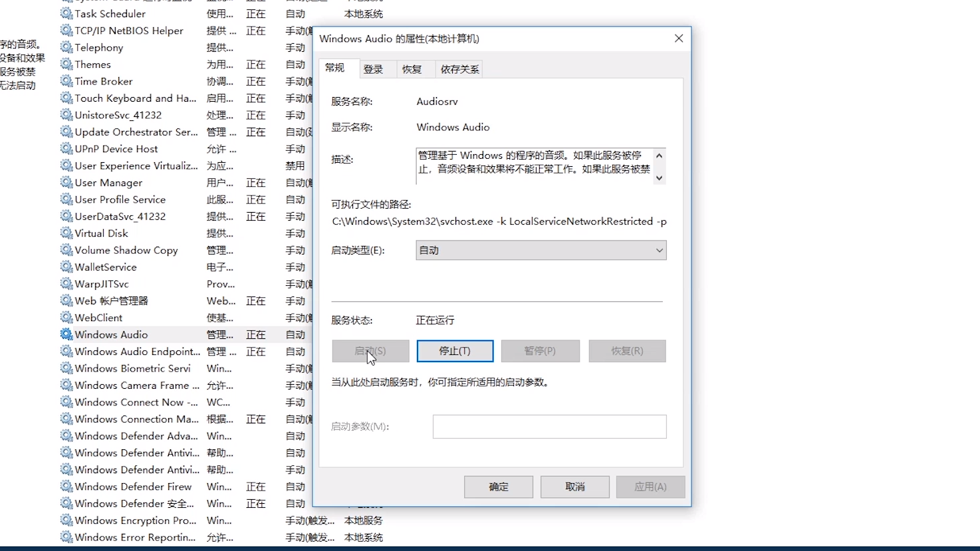Open the 依存关系 tab
Screen dimensions: 980x551
pyautogui.click(x=459, y=69)
